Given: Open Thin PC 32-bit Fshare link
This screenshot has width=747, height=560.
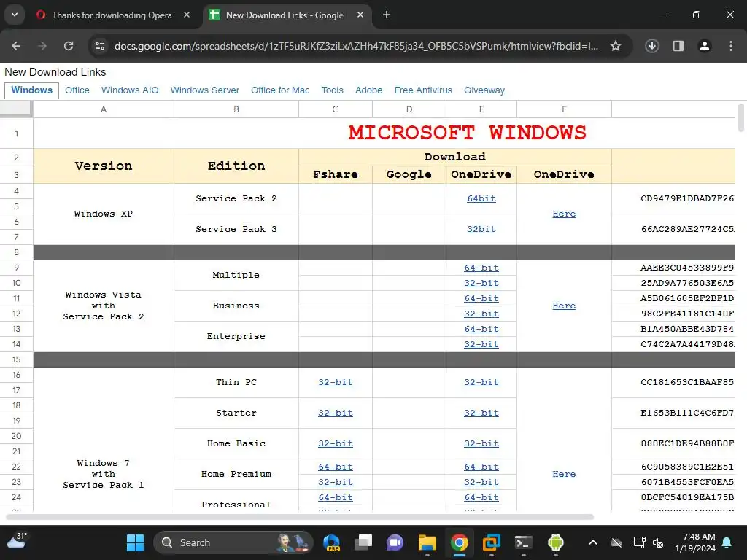Looking at the screenshot, I should pyautogui.click(x=336, y=382).
